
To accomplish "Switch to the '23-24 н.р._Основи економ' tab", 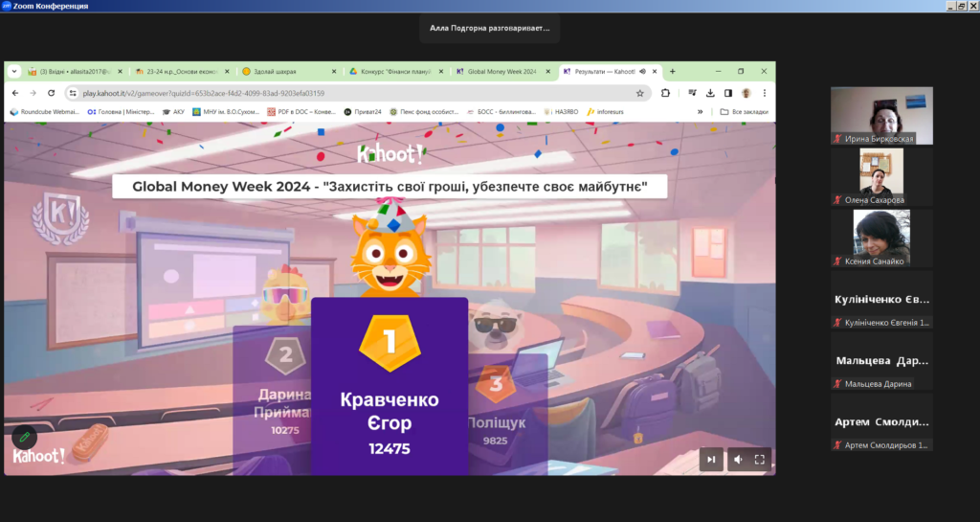I will click(x=182, y=71).
